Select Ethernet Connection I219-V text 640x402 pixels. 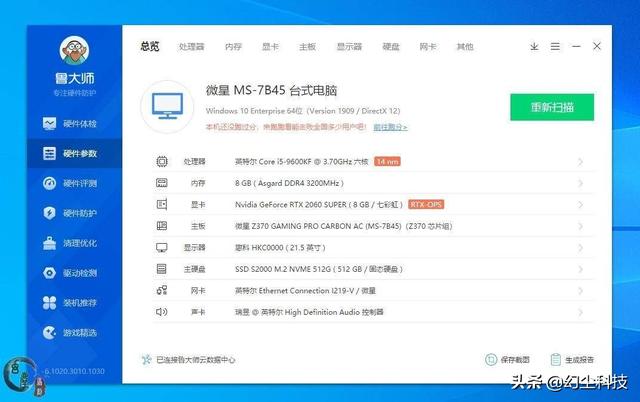click(x=305, y=291)
